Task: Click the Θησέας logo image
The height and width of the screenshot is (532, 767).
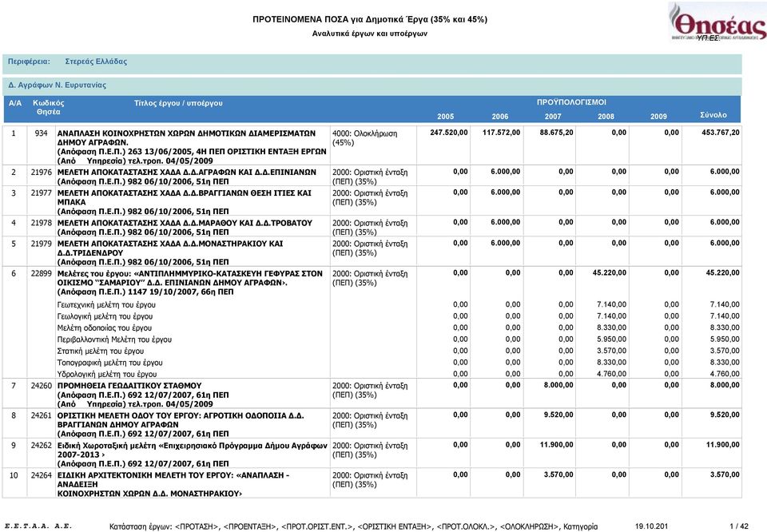Action: click(x=717, y=22)
